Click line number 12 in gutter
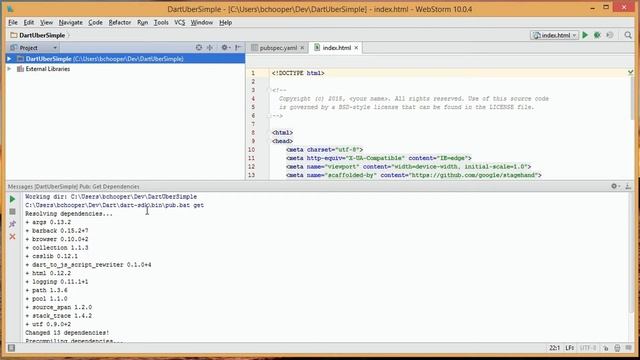640x360 pixels. tap(251, 167)
